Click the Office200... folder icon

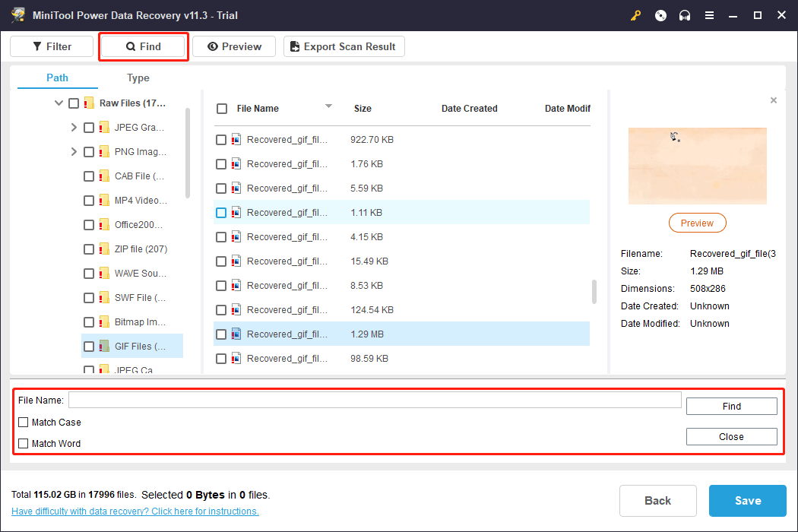click(104, 224)
